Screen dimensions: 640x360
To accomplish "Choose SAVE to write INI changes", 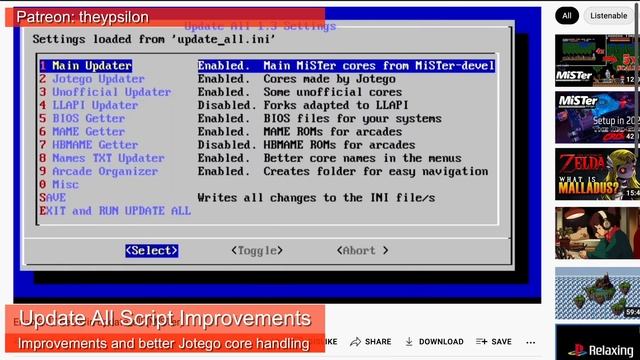I will coord(53,198).
